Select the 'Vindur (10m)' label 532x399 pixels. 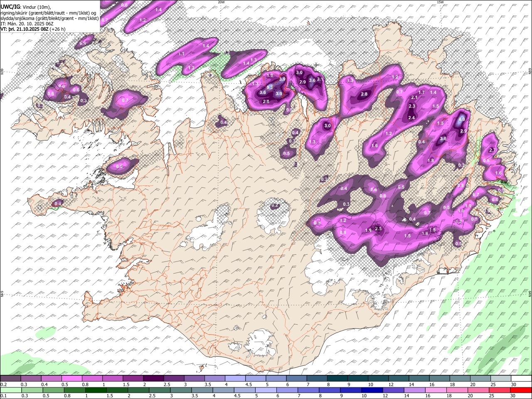pos(36,7)
